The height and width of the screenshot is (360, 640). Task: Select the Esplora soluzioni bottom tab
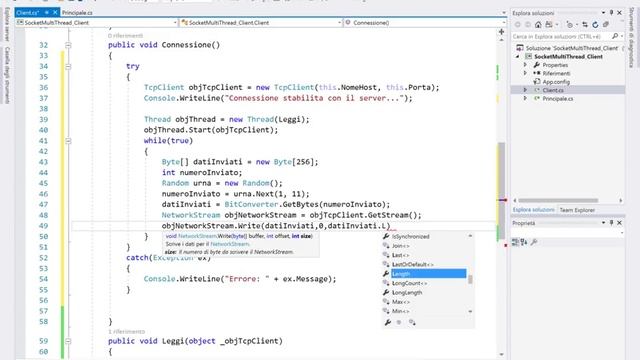(x=533, y=210)
